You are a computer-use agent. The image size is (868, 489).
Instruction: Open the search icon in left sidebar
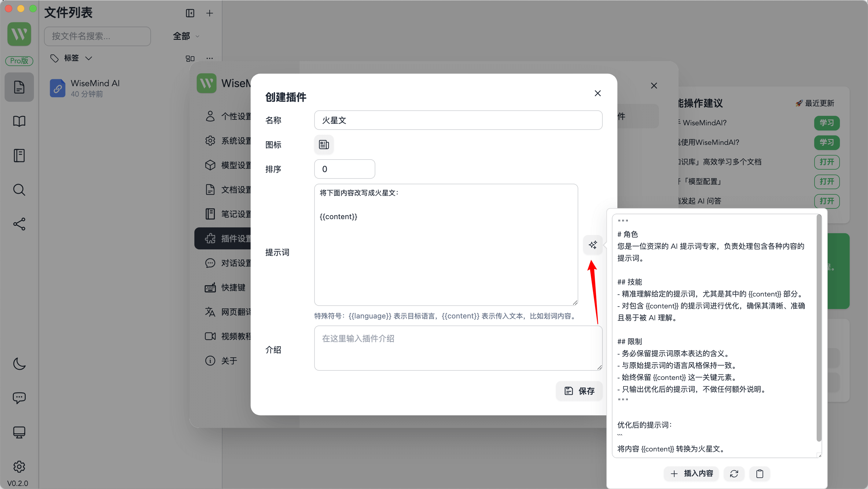pos(19,190)
